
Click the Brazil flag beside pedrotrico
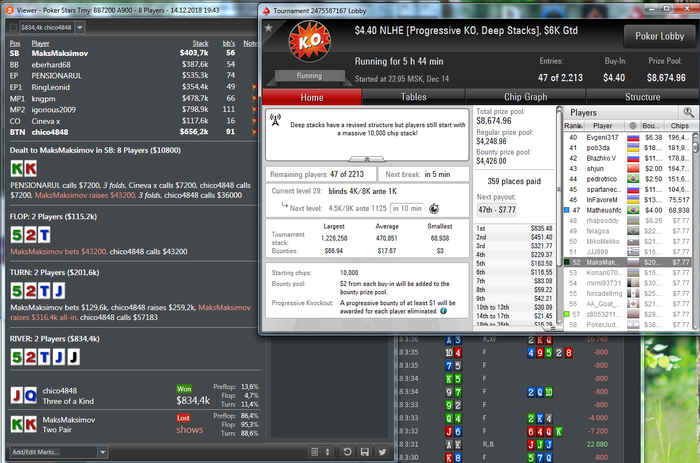(633, 179)
